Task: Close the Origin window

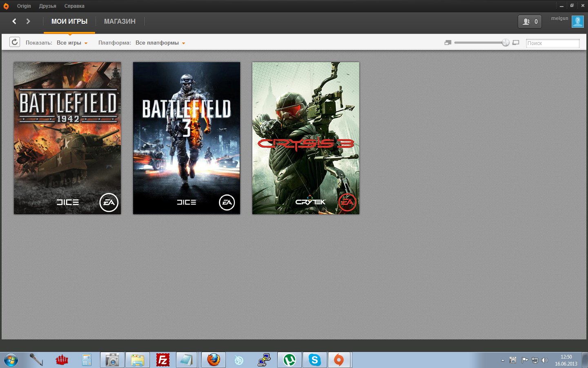Action: pyautogui.click(x=583, y=6)
